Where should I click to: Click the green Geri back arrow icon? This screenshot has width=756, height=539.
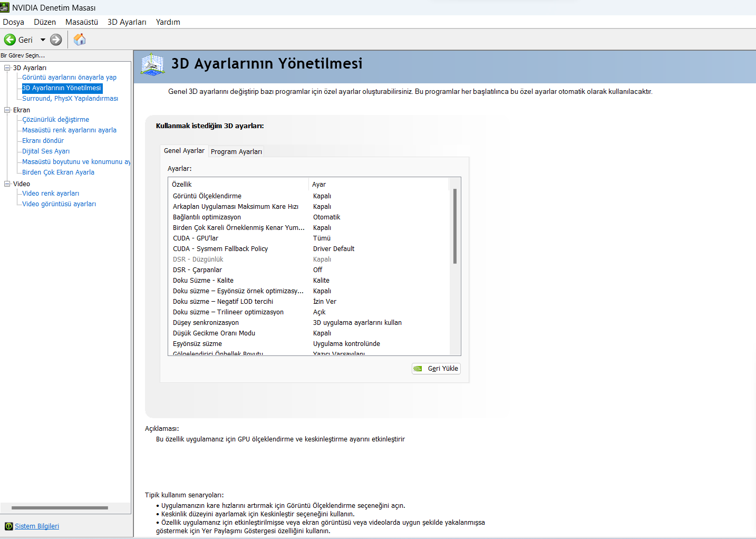(x=10, y=40)
